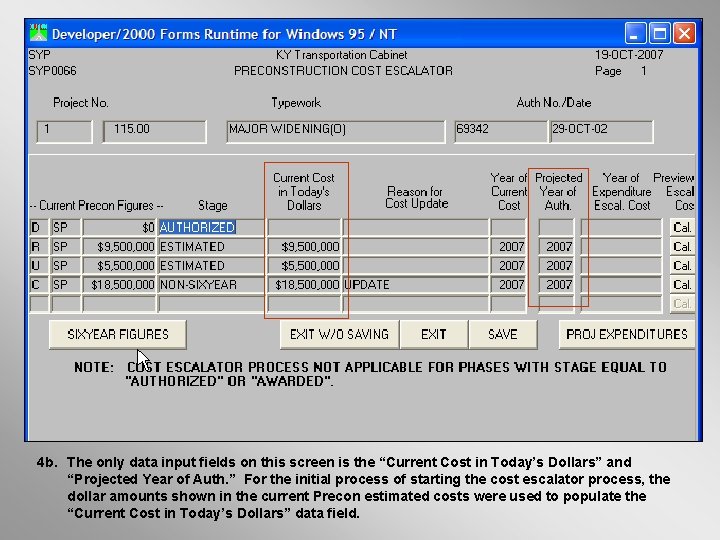
Task: Click EXIT W/O SAVING button
Action: (339, 334)
